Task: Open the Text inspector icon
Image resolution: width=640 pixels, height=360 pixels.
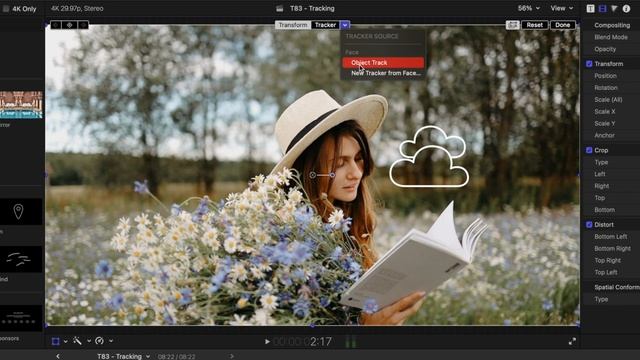Action: click(x=590, y=9)
